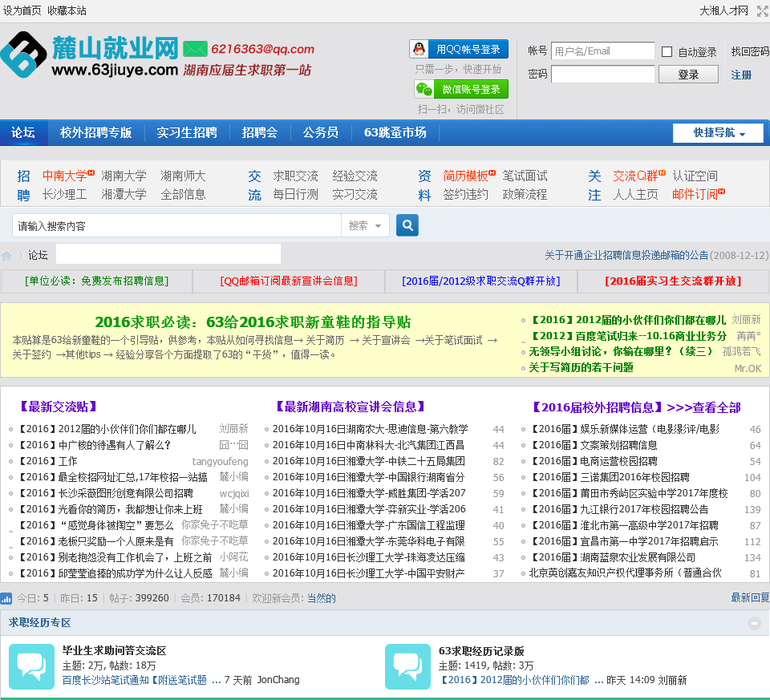Click [单位必读：免费发布招聘信息] link

click(97, 281)
